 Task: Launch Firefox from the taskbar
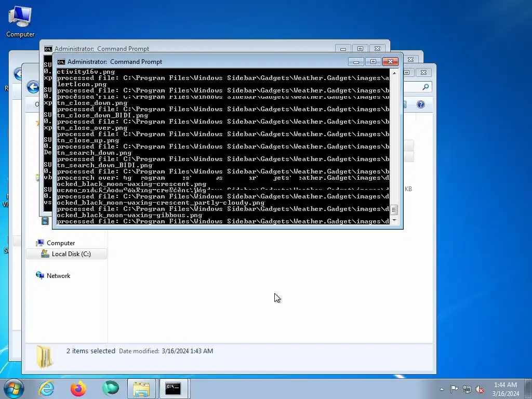pos(78,389)
